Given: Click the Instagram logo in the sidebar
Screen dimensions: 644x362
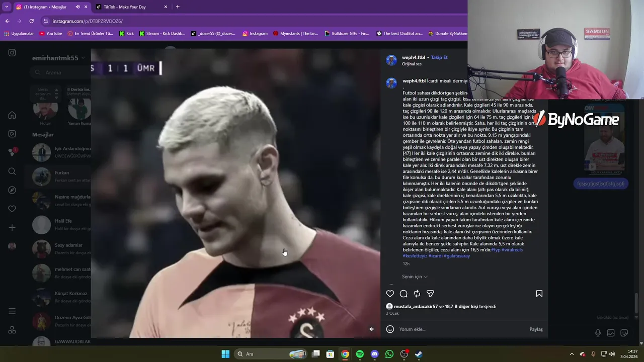Looking at the screenshot, I should [12, 53].
